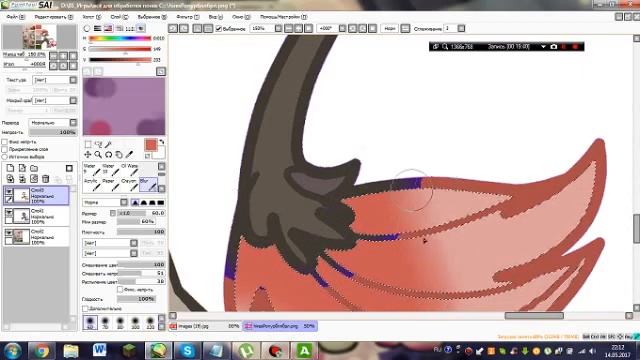Screen dimensions: 640x360
Task: Toggle the RGB slider panel
Action: (x=98, y=29)
